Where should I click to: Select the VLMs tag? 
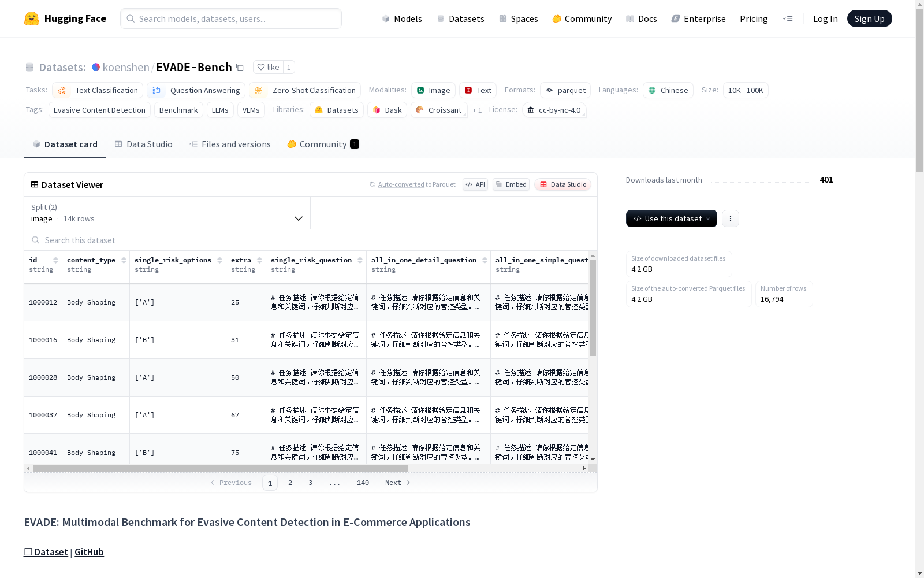point(251,110)
